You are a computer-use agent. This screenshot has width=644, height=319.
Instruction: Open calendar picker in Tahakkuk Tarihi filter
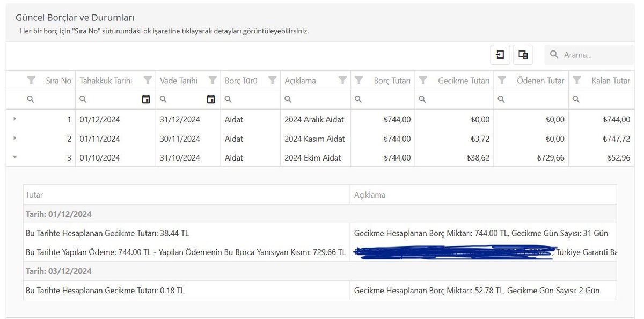click(x=146, y=99)
